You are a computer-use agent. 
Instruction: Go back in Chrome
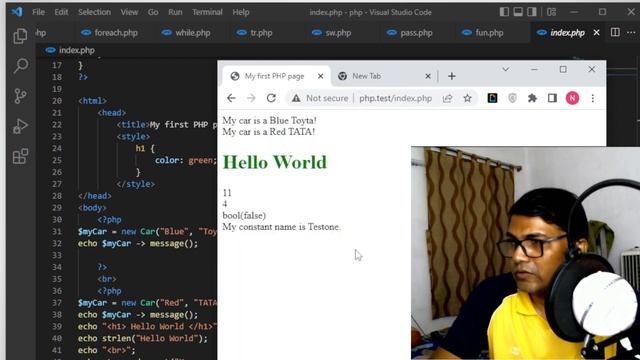[231, 98]
